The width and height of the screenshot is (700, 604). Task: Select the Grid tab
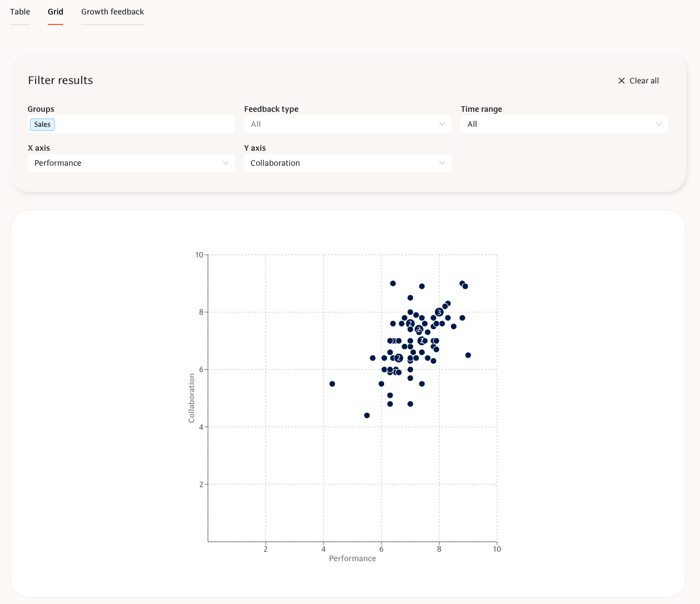click(56, 12)
